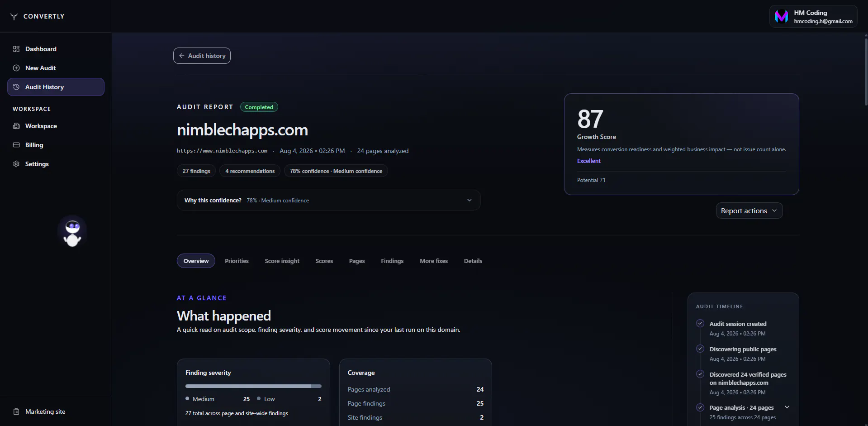868x426 pixels.
Task: Go to the Pages tab
Action: 357,261
